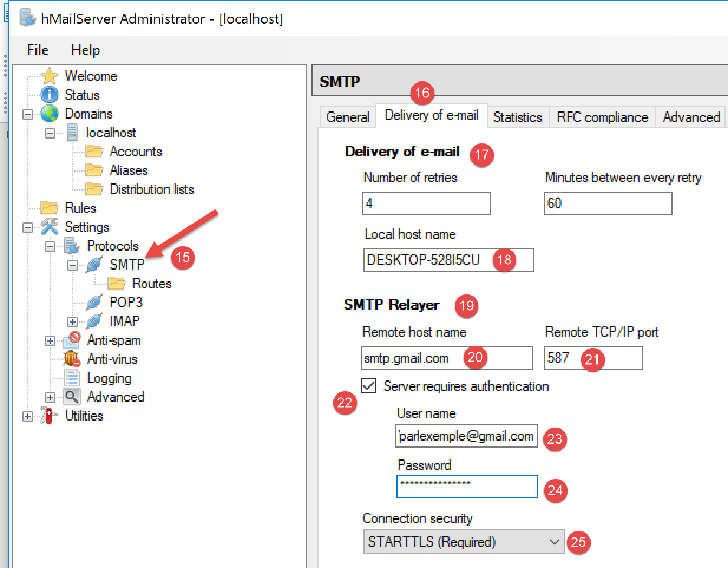The height and width of the screenshot is (568, 728).
Task: Click the Password input field
Action: [467, 487]
